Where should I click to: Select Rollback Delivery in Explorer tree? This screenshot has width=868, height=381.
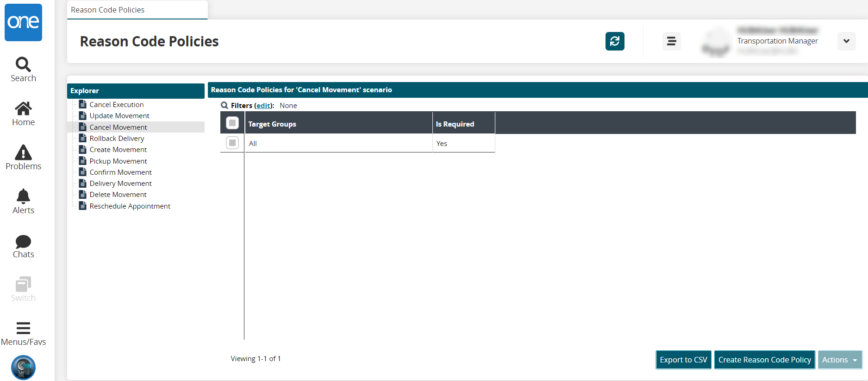(x=117, y=139)
